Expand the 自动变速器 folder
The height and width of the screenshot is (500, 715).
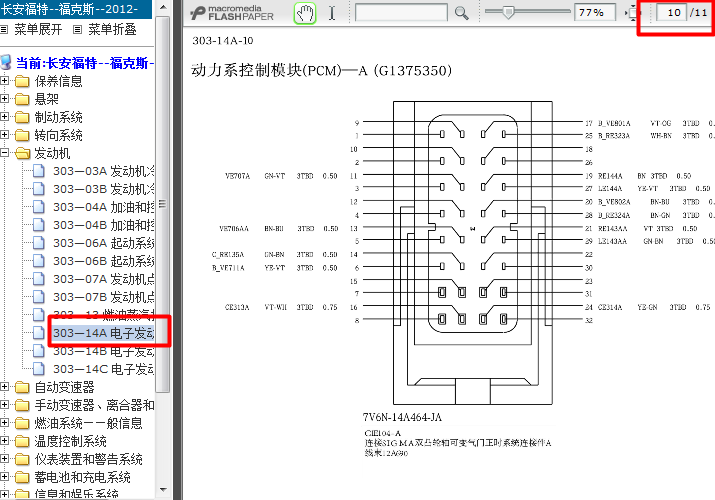(x=4, y=387)
